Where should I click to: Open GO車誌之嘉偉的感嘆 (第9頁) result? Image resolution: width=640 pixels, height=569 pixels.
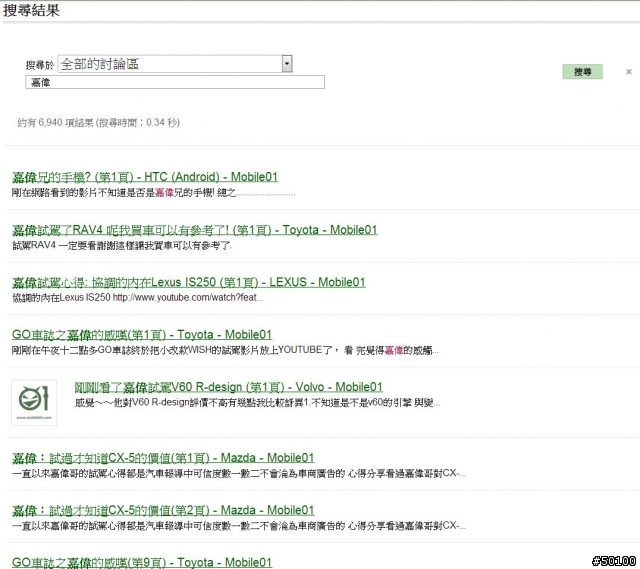142,563
